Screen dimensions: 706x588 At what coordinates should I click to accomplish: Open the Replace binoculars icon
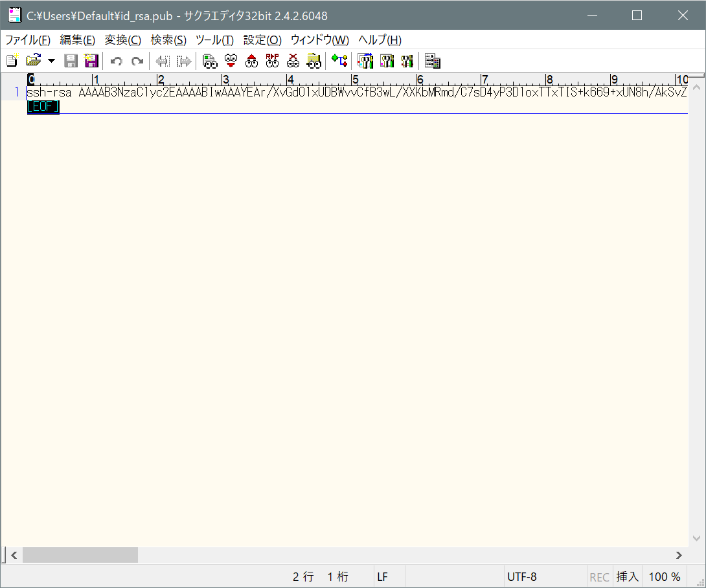point(273,61)
